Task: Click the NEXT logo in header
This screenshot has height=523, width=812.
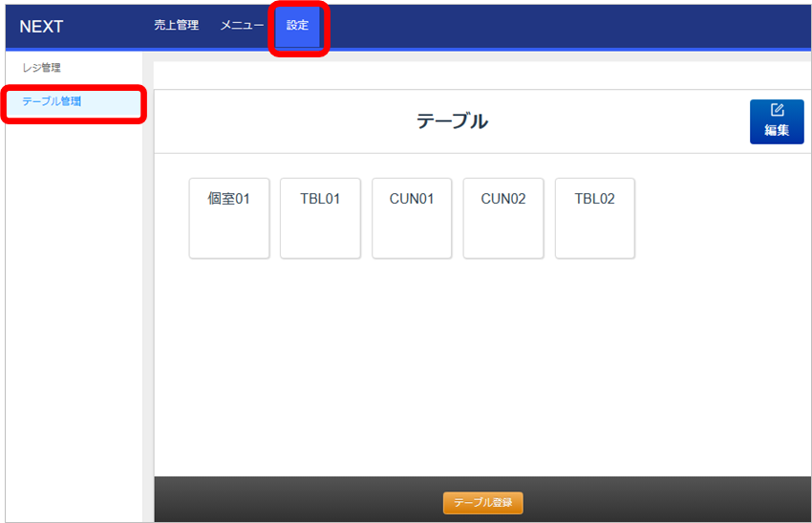Action: (41, 27)
